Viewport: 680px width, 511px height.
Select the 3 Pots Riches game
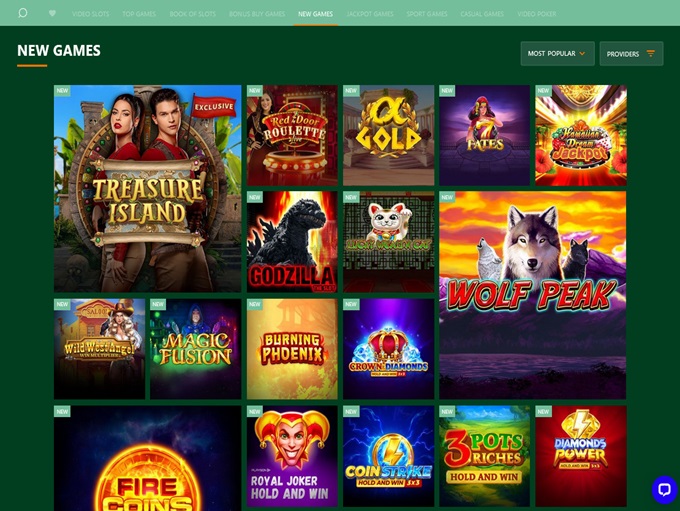pos(484,456)
